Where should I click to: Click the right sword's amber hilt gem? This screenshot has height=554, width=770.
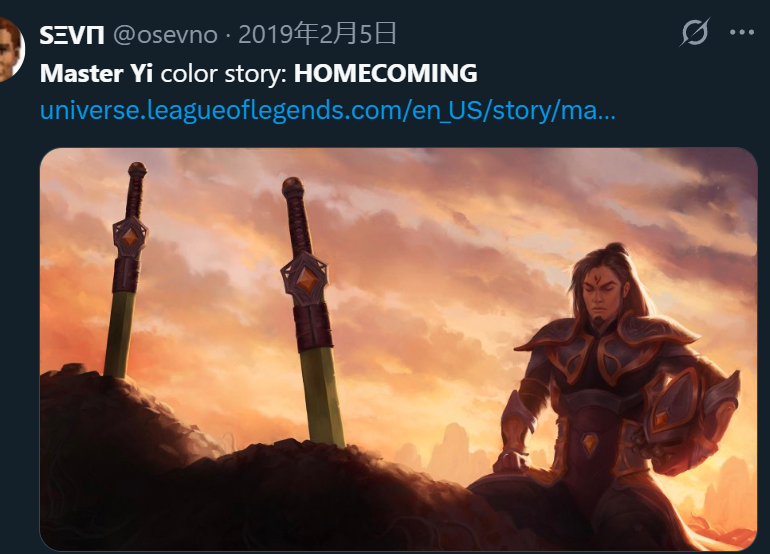tap(306, 277)
